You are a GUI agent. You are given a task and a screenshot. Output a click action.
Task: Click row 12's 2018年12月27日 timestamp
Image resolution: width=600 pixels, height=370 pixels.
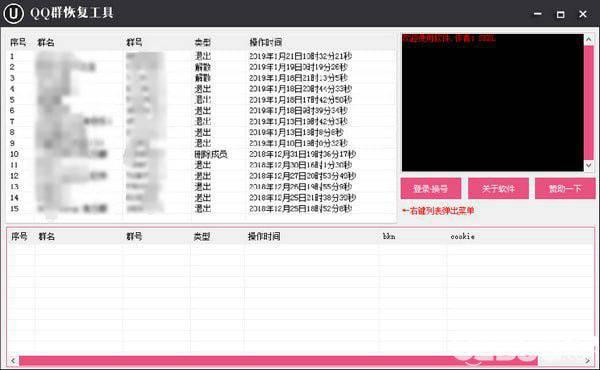click(x=302, y=176)
